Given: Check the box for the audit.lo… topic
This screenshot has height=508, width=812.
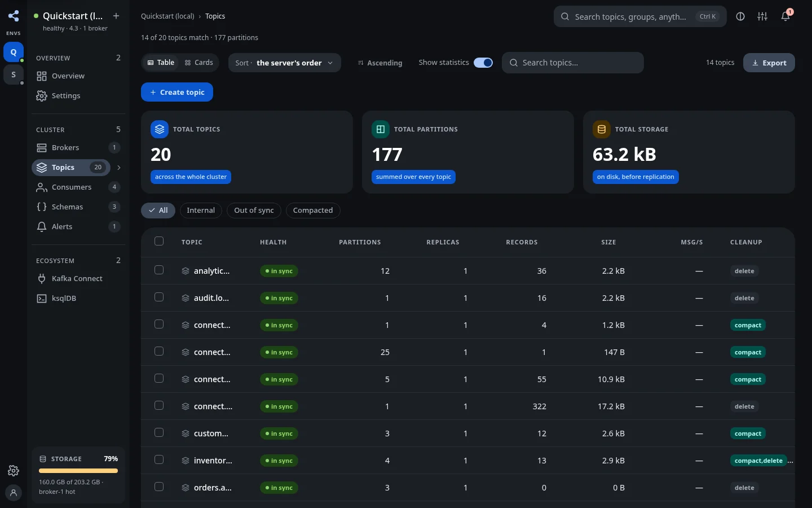Looking at the screenshot, I should tap(159, 297).
